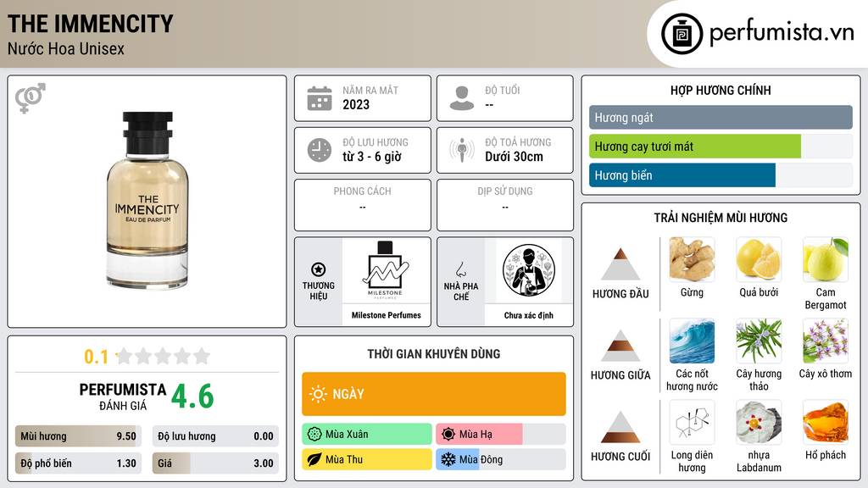Click the Giá 3.00 rating bar

click(215, 463)
